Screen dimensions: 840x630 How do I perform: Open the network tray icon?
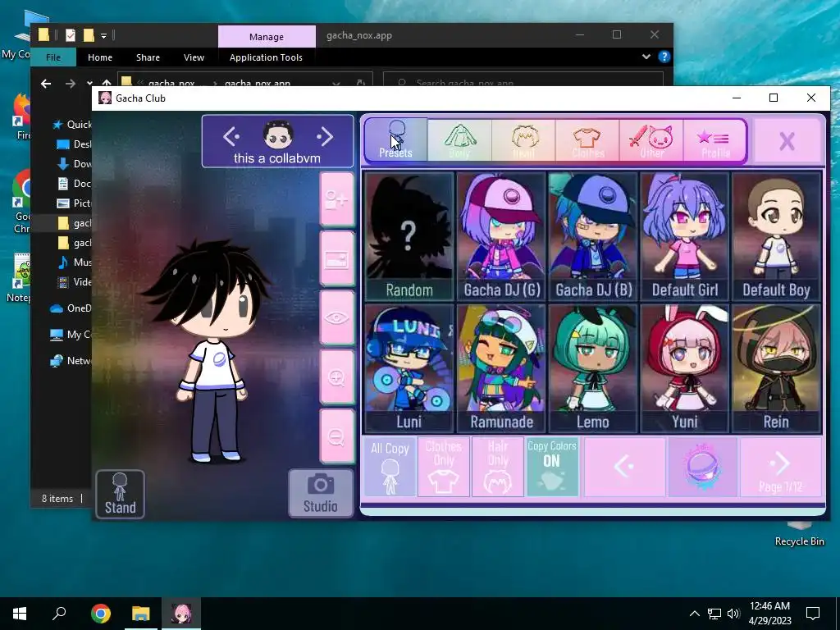click(x=714, y=614)
